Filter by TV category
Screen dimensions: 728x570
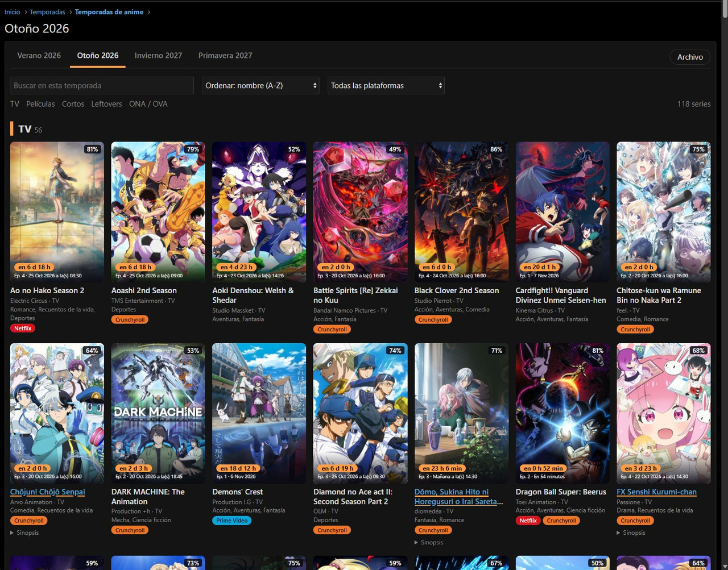tap(15, 104)
